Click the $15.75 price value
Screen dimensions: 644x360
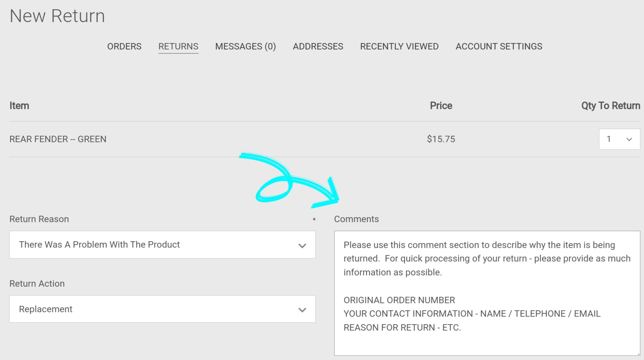click(x=441, y=139)
